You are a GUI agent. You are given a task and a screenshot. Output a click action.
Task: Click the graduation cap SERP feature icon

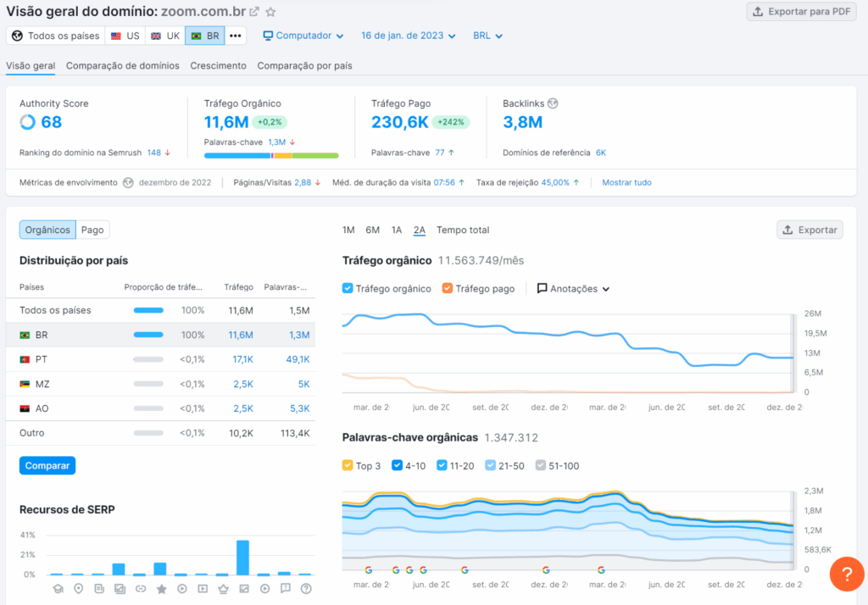[58, 588]
